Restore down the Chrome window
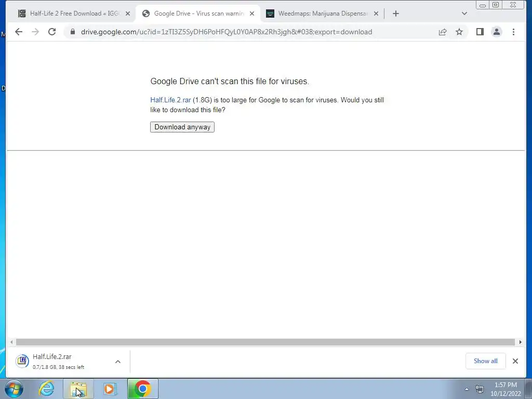 click(x=496, y=5)
